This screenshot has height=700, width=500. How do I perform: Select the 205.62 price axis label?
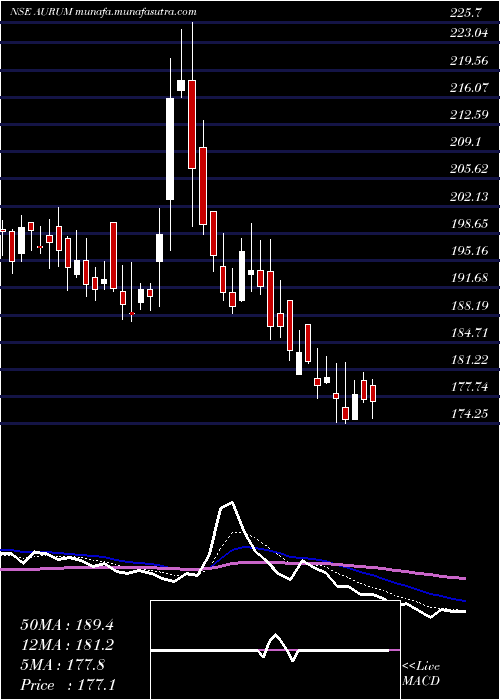click(469, 169)
